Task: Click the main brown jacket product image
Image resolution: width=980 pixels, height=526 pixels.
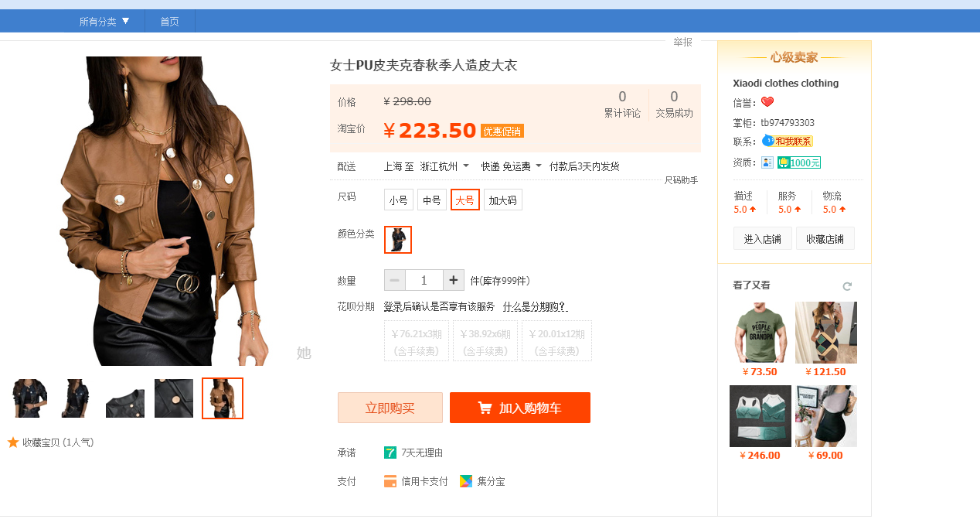Action: coord(163,210)
